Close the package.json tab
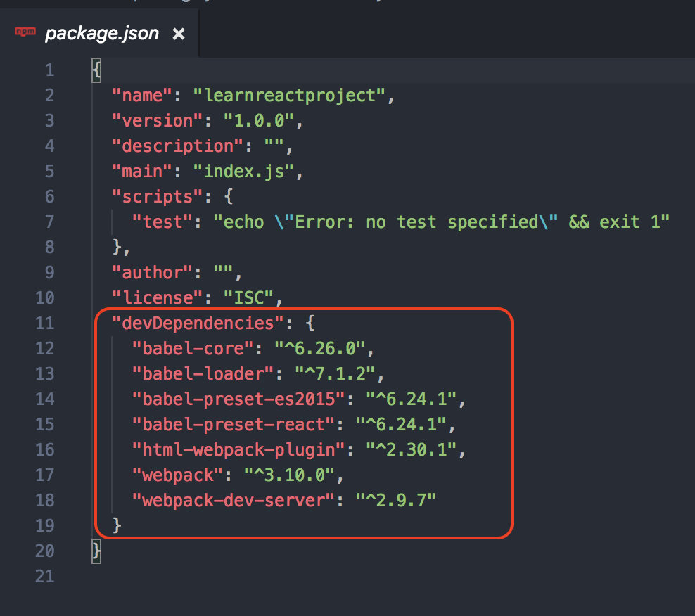695x616 pixels. pyautogui.click(x=179, y=33)
